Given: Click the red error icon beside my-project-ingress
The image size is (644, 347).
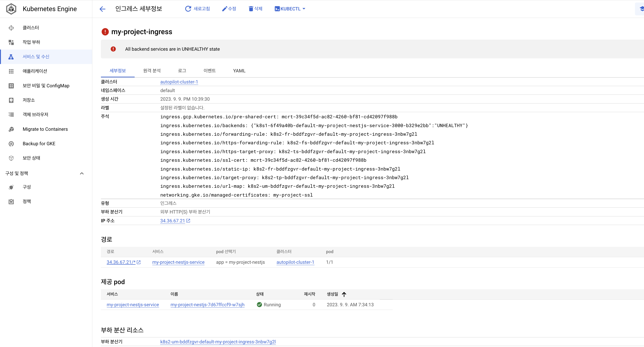Looking at the screenshot, I should [x=105, y=32].
